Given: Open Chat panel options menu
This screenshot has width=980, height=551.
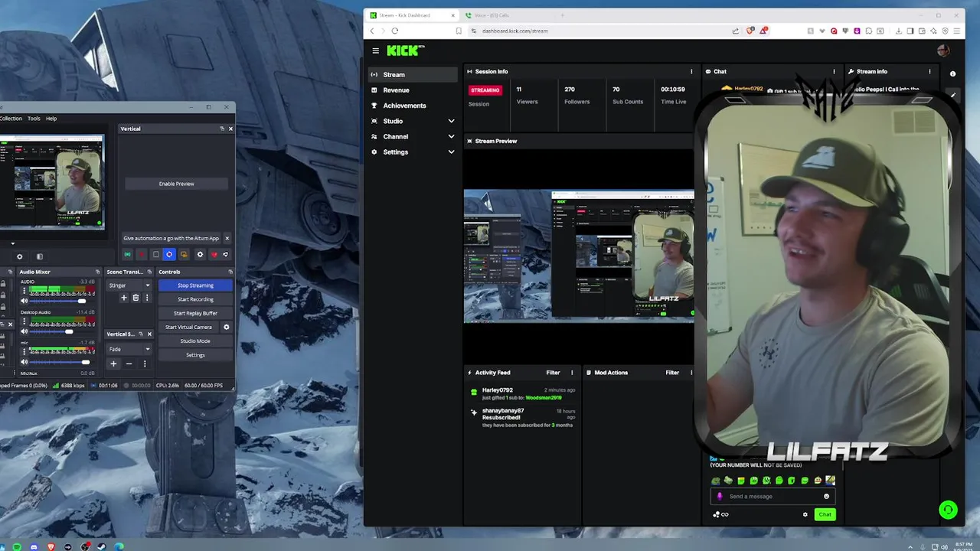Looking at the screenshot, I should point(834,71).
